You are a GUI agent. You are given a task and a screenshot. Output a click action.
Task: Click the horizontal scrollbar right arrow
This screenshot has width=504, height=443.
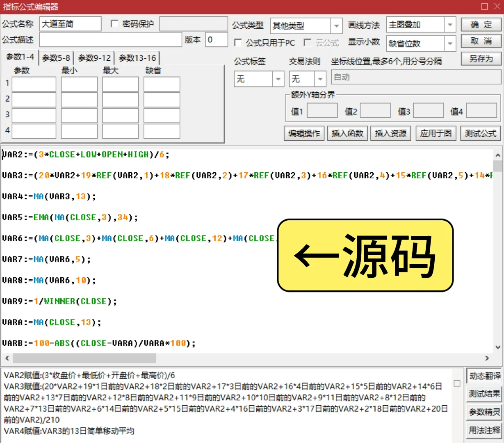[x=487, y=358]
